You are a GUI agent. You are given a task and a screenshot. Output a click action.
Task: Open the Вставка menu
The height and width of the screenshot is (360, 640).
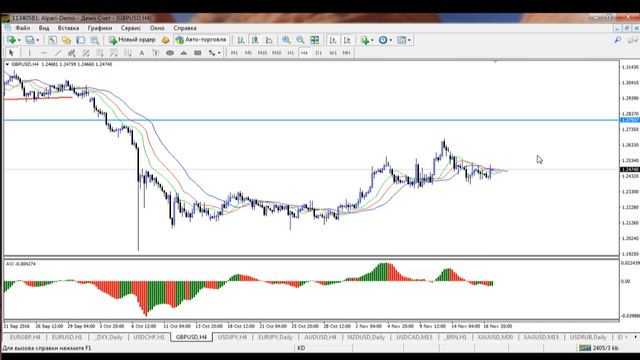click(68, 28)
